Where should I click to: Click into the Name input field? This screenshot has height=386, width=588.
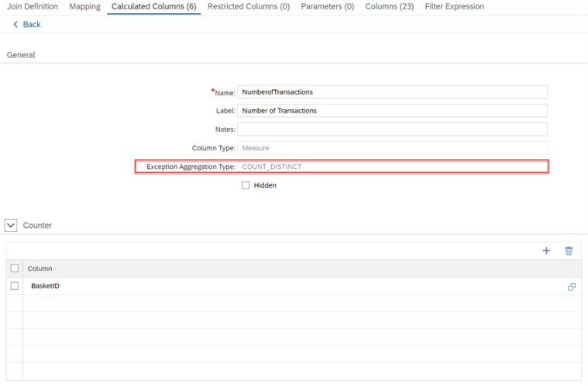[392, 91]
